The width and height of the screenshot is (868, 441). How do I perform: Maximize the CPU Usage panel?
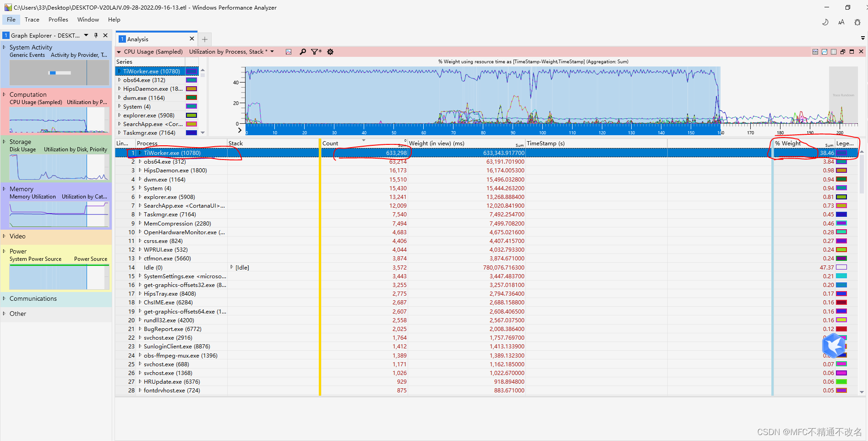point(852,52)
